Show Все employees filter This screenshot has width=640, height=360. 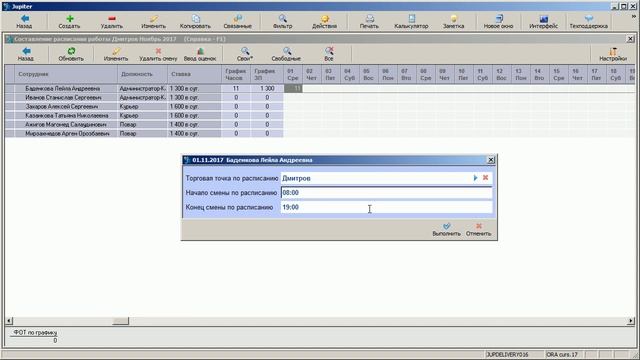point(329,54)
